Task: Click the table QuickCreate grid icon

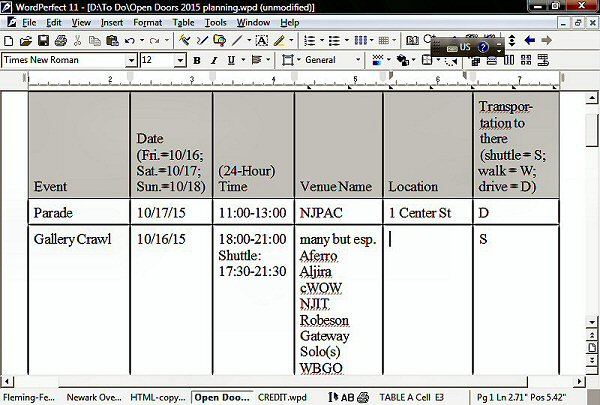Action: coord(383,41)
